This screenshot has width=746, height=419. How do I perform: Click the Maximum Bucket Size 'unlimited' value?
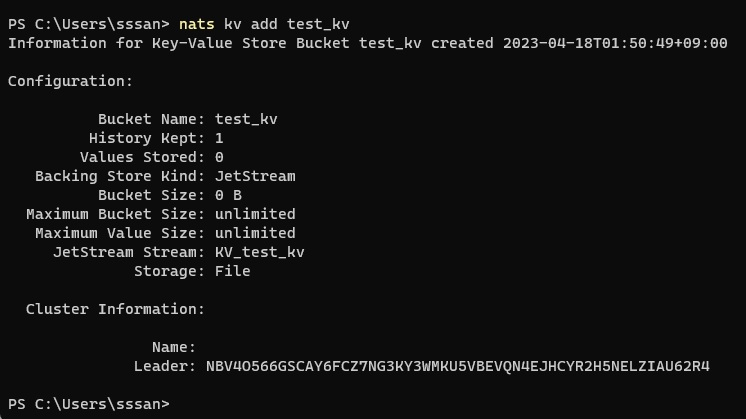pyautogui.click(x=255, y=214)
